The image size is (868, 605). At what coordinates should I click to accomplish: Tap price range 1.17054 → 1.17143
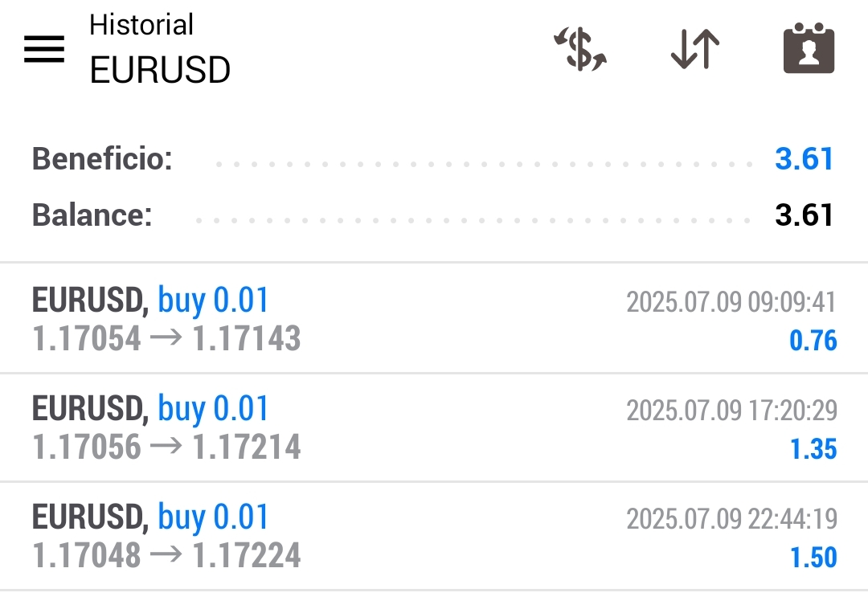tap(166, 339)
